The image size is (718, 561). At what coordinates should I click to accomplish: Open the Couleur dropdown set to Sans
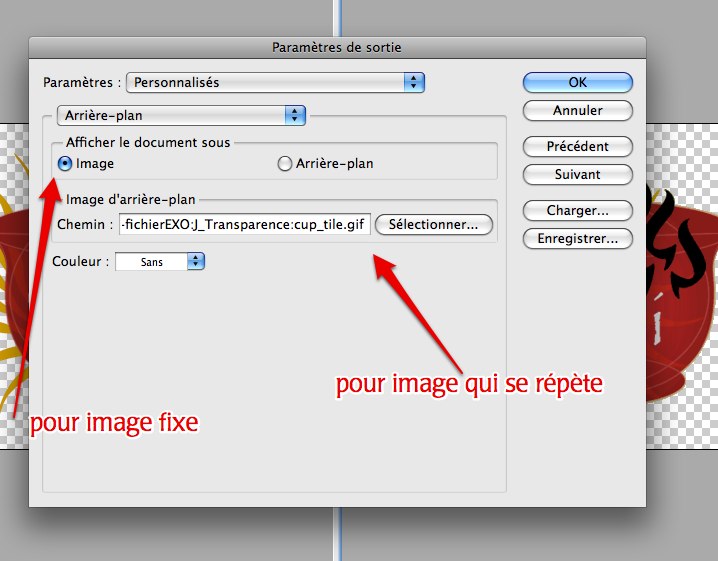coord(160,261)
